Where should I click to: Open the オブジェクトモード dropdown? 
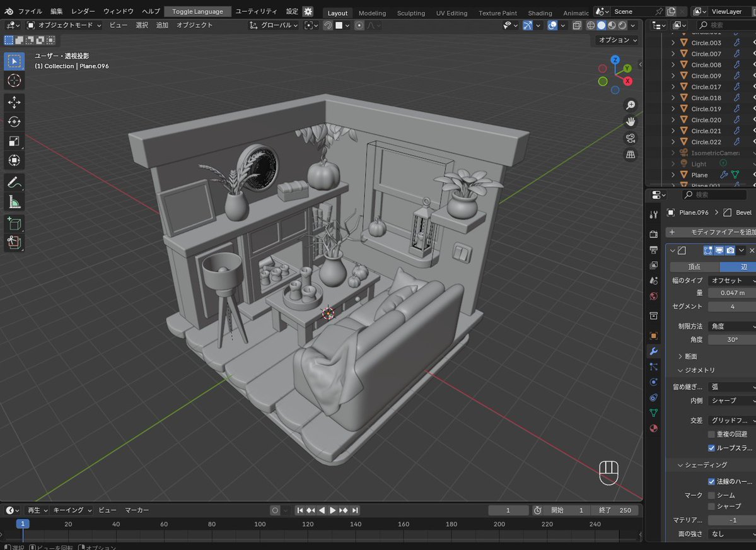(64, 25)
